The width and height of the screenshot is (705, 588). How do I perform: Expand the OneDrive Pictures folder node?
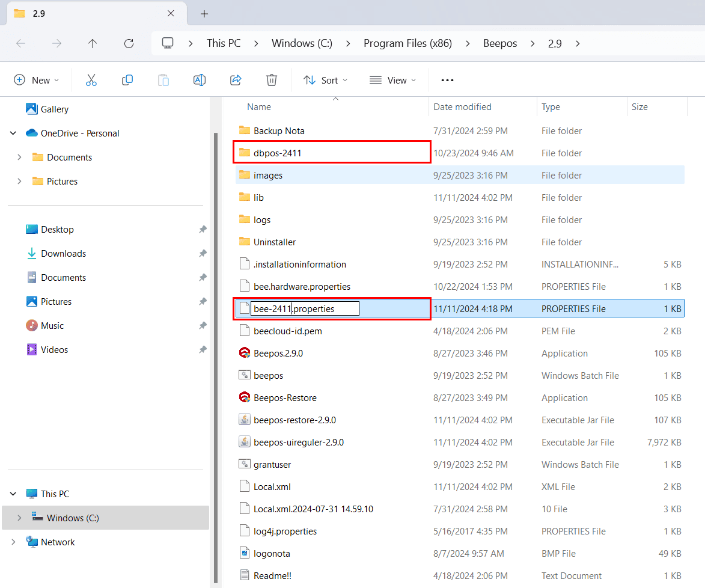point(19,182)
